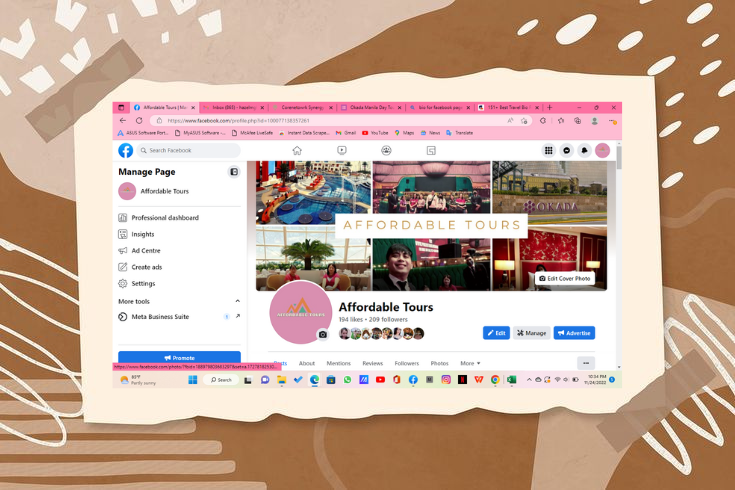The height and width of the screenshot is (490, 735).
Task: Open page Settings in sidebar
Action: click(x=180, y=283)
